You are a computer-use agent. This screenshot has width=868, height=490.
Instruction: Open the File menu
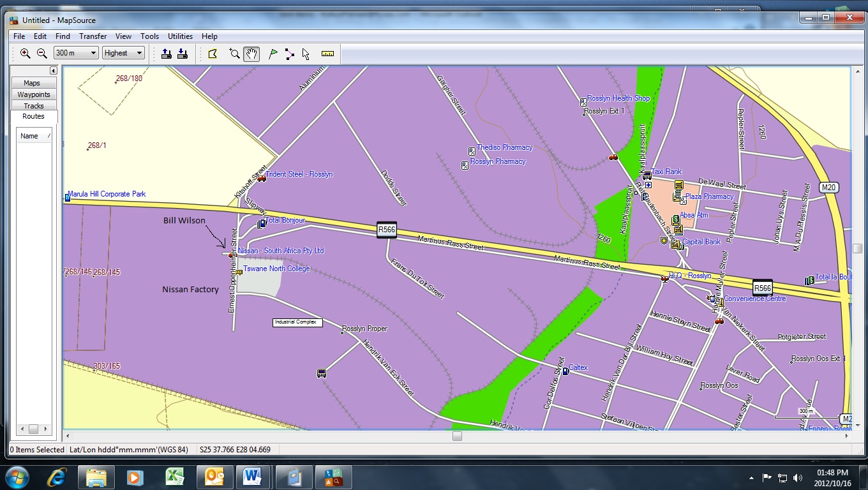click(19, 36)
